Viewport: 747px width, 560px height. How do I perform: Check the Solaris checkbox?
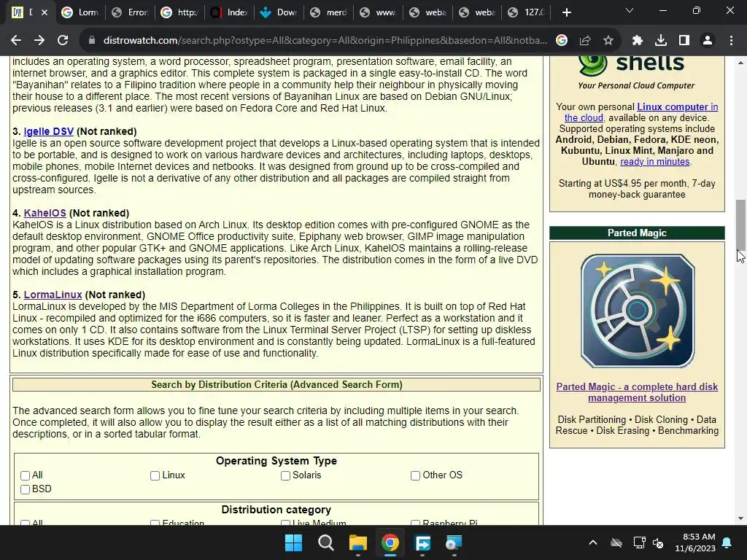[x=285, y=475]
